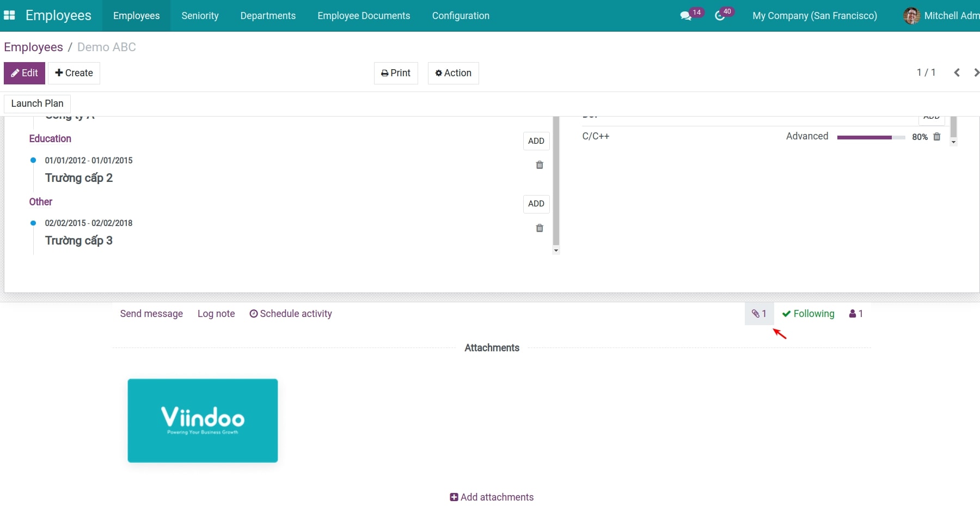This screenshot has height=512, width=980.
Task: Navigate to previous record with left arrow
Action: click(957, 72)
